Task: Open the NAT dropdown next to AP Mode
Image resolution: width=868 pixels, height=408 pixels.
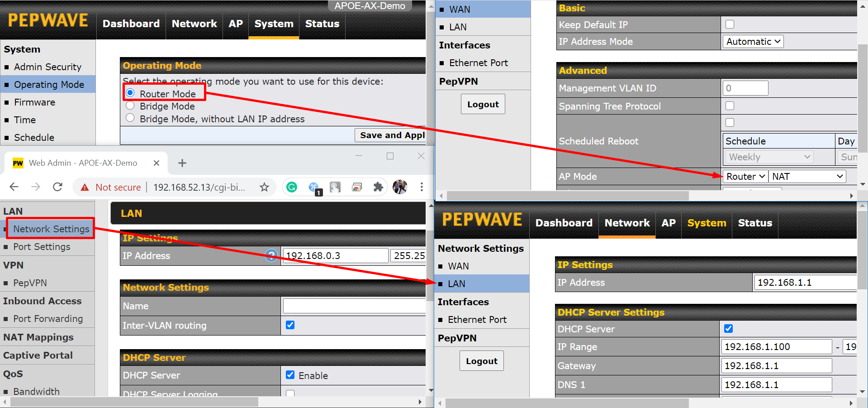Action: click(807, 177)
